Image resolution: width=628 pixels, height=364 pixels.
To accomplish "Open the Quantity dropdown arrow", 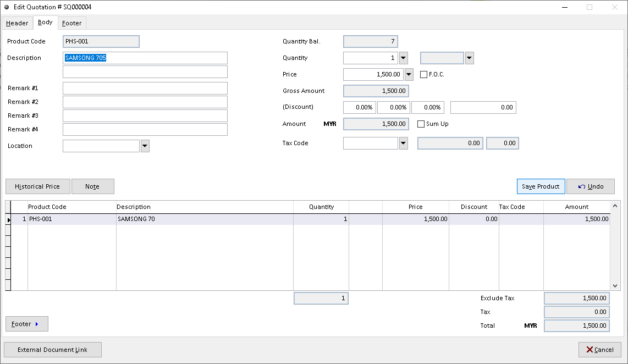I will tap(403, 58).
